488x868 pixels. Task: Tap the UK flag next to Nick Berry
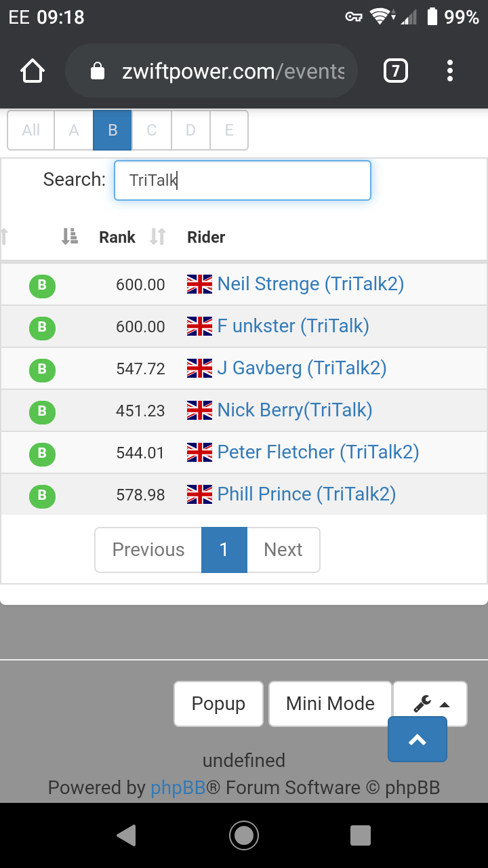pyautogui.click(x=199, y=410)
